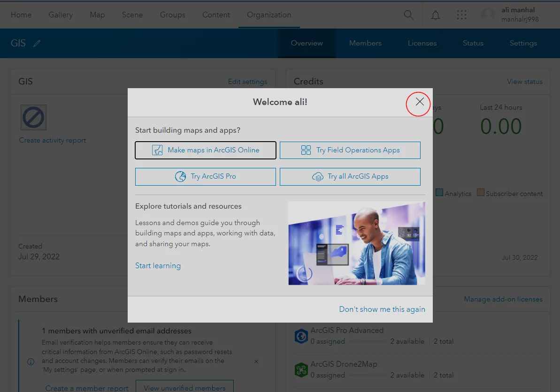Click the user profile avatar

(x=488, y=15)
